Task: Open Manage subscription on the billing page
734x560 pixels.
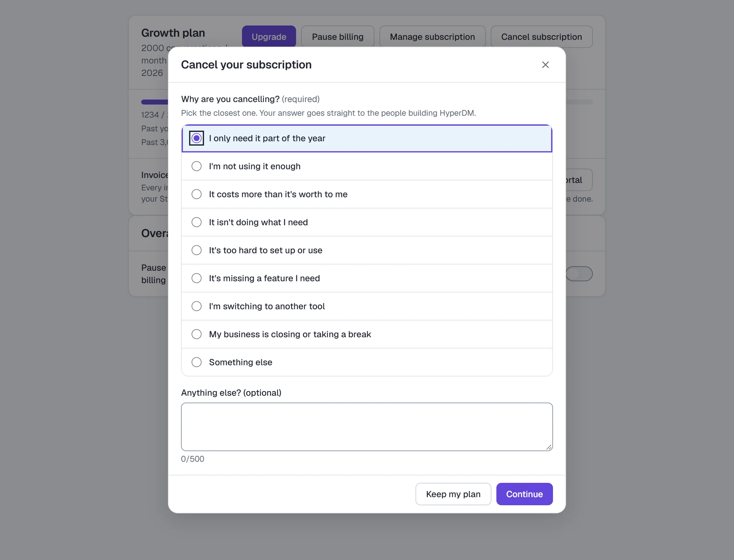Action: coord(433,37)
